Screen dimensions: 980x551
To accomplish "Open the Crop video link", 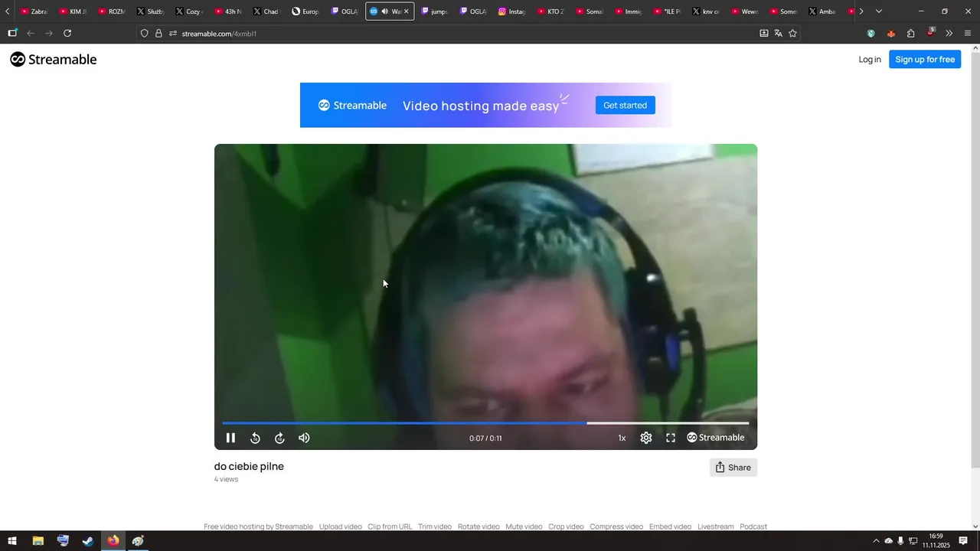I will click(566, 527).
